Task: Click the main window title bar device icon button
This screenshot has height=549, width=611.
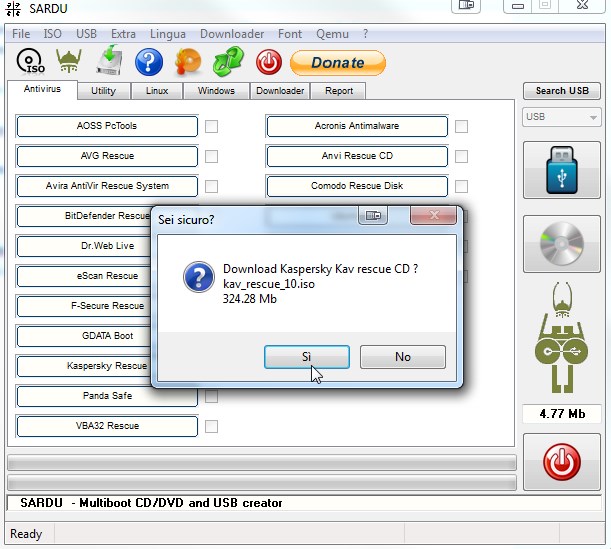Action: tap(466, 5)
